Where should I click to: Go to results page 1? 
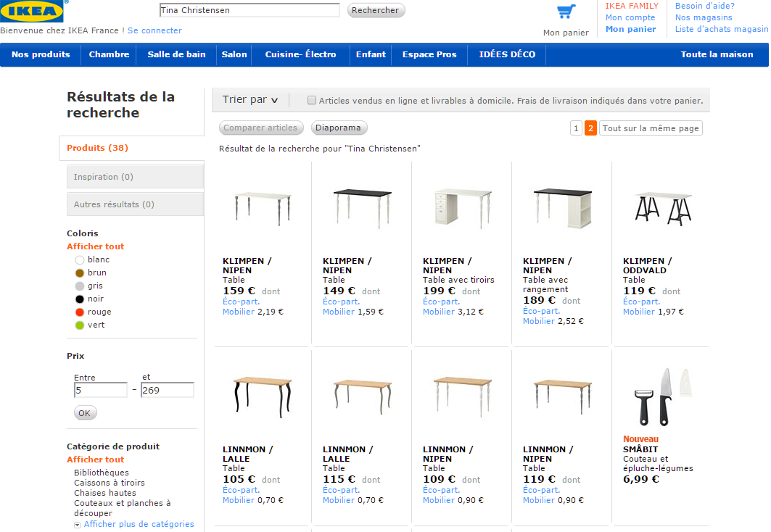[x=576, y=128]
